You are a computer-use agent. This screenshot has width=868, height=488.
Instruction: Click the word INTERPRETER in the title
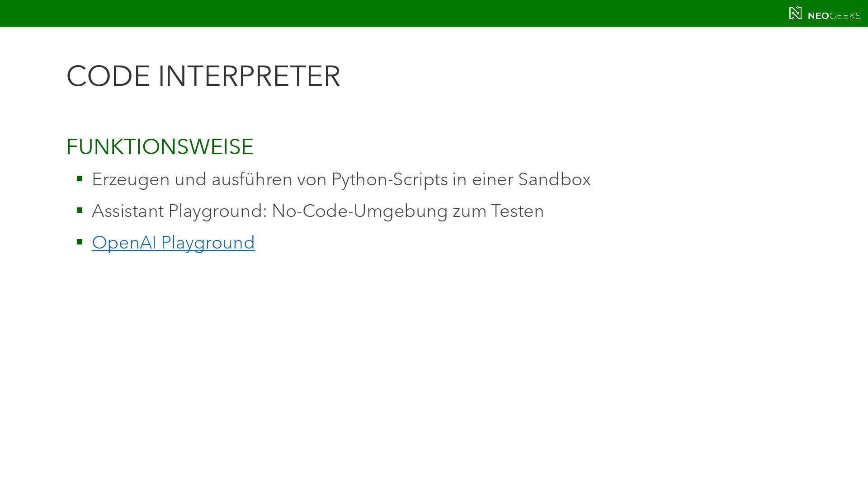pyautogui.click(x=249, y=76)
